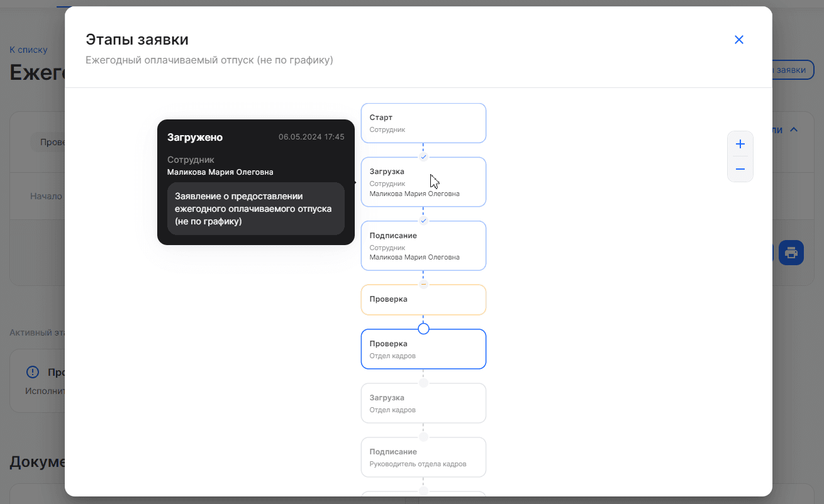Click the timestamp 06.05.2024 17:45
The width and height of the screenshot is (824, 504).
pos(311,137)
